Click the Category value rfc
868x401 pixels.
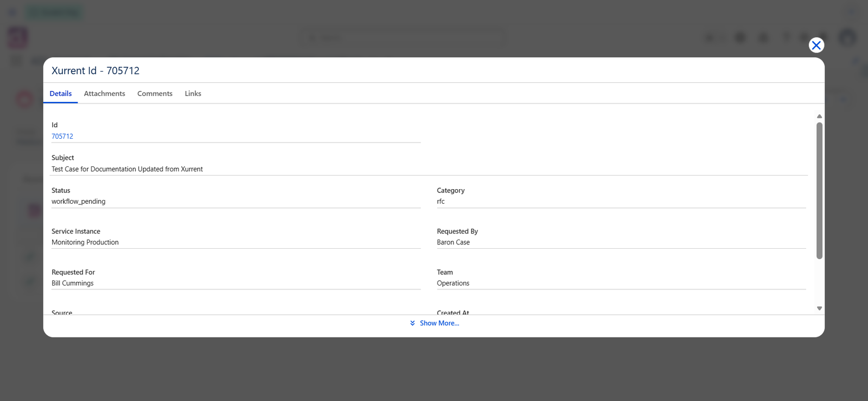(x=441, y=202)
